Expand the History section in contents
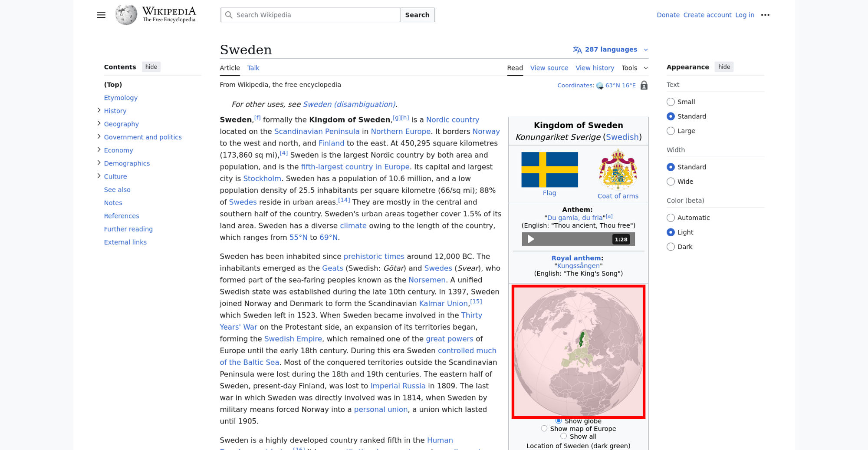The height and width of the screenshot is (450, 868). [99, 110]
